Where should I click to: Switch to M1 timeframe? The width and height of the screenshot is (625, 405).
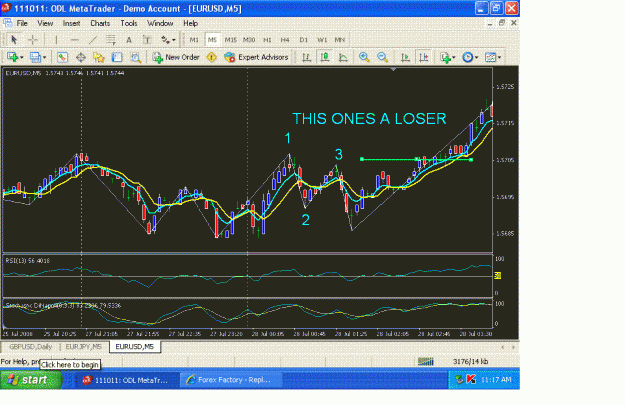[194, 40]
